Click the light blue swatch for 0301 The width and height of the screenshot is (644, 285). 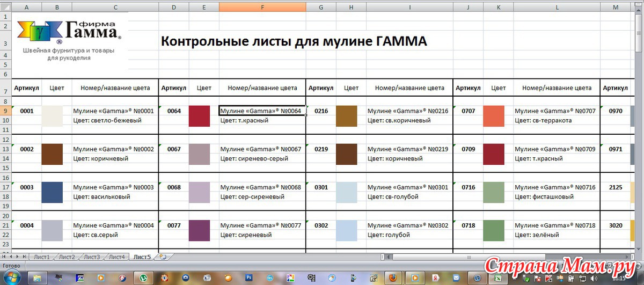coord(346,192)
